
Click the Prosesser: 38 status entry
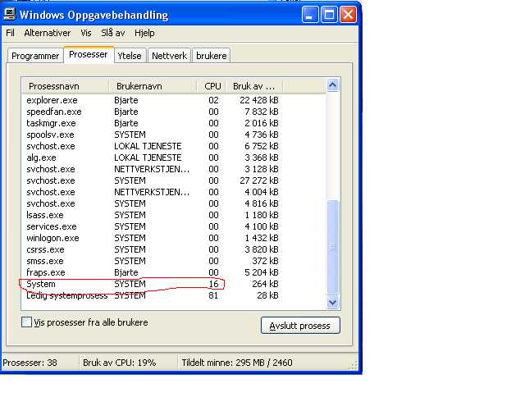tap(30, 363)
